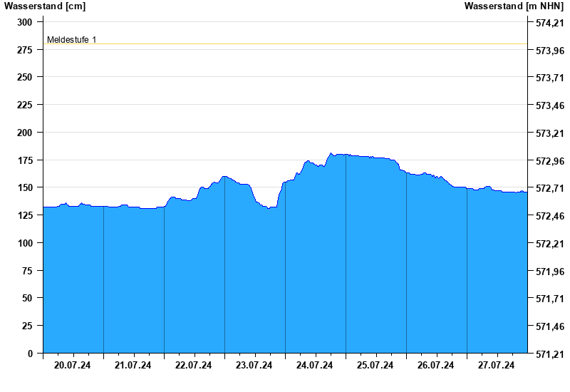This screenshot has width=570, height=392.
Task: Click the 75 tick on the cm axis
Action: pos(27,271)
